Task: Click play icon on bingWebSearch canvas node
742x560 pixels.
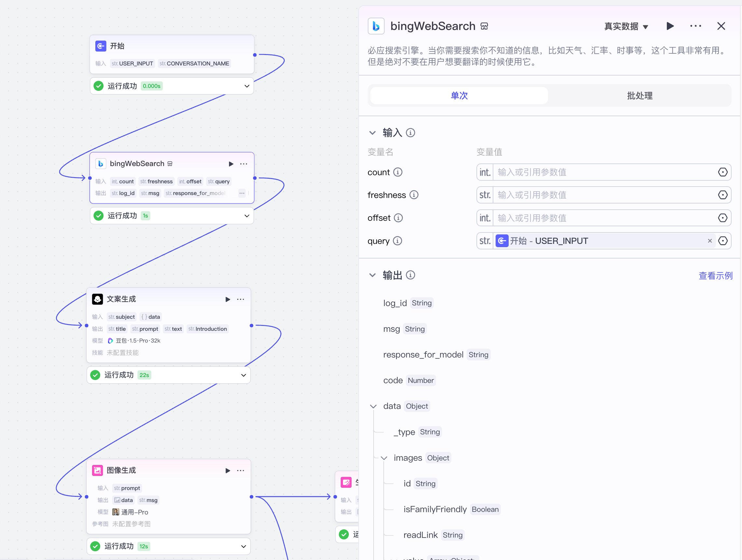Action: tap(231, 164)
